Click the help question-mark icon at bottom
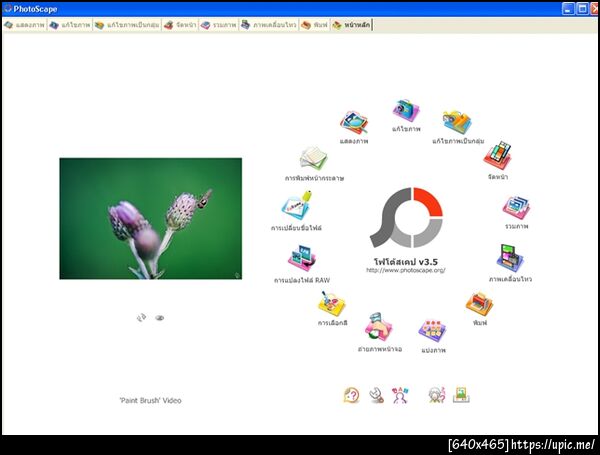 coord(351,395)
